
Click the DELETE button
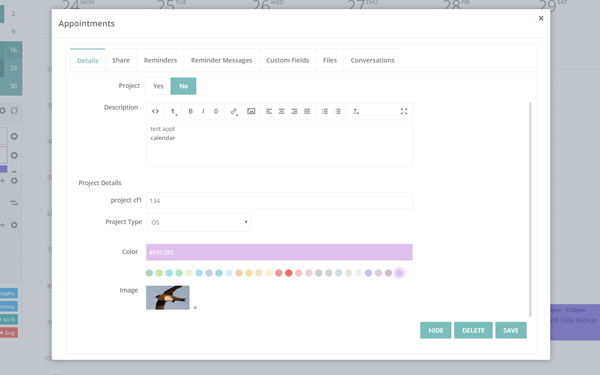point(473,330)
